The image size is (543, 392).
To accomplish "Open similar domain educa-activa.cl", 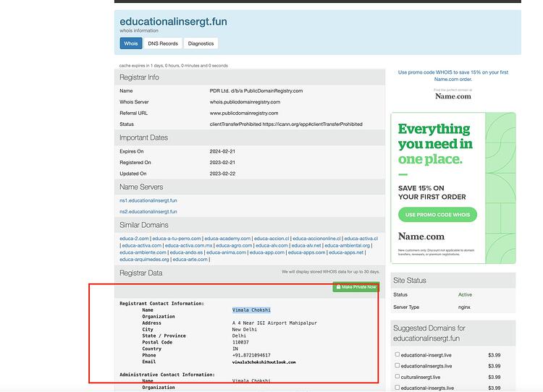I will coord(361,239).
